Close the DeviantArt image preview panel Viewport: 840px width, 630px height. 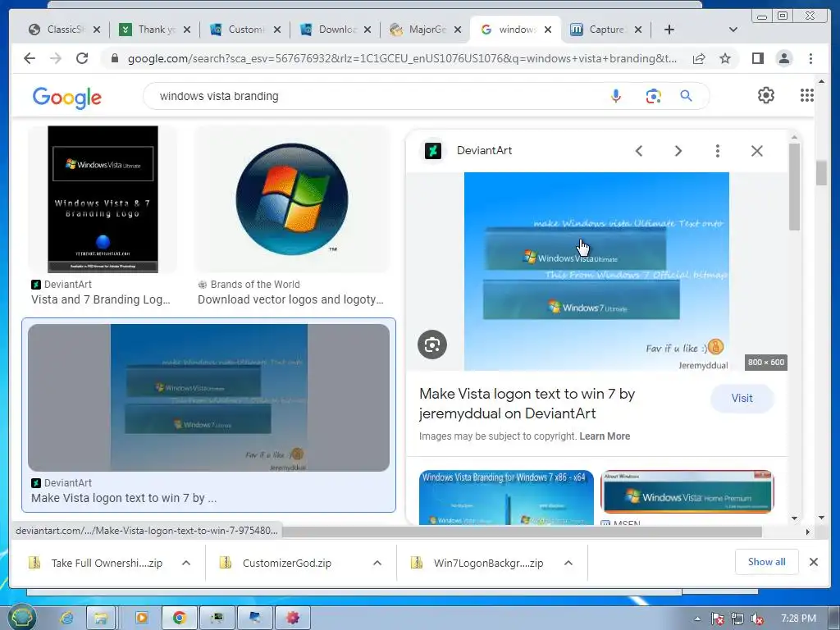click(x=756, y=151)
